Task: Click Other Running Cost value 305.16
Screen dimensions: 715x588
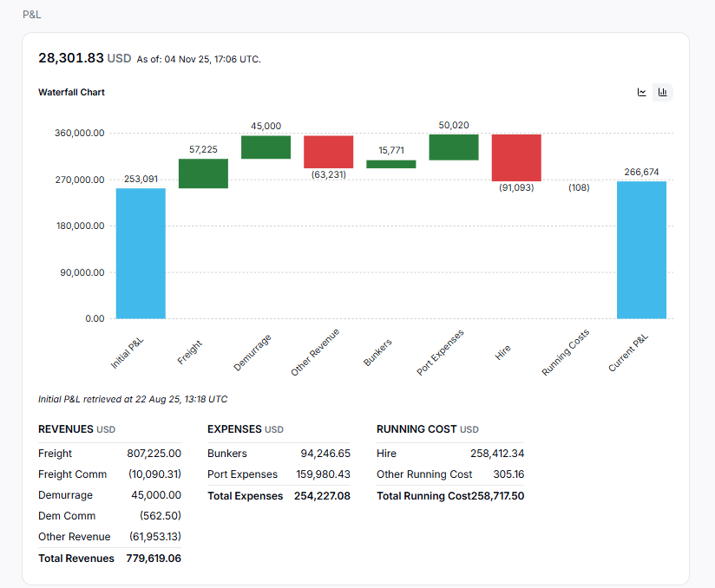Action: [508, 474]
